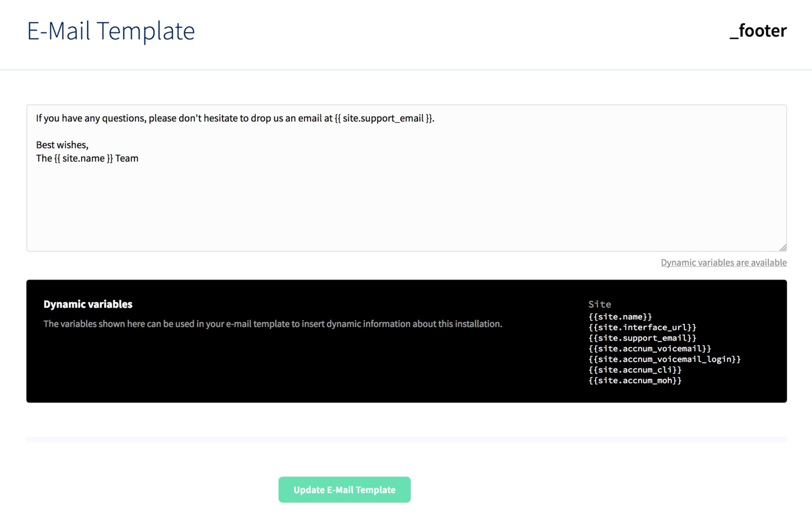Screen dimensions: 812x515
Task: Click the text area resize handle
Action: click(x=782, y=247)
